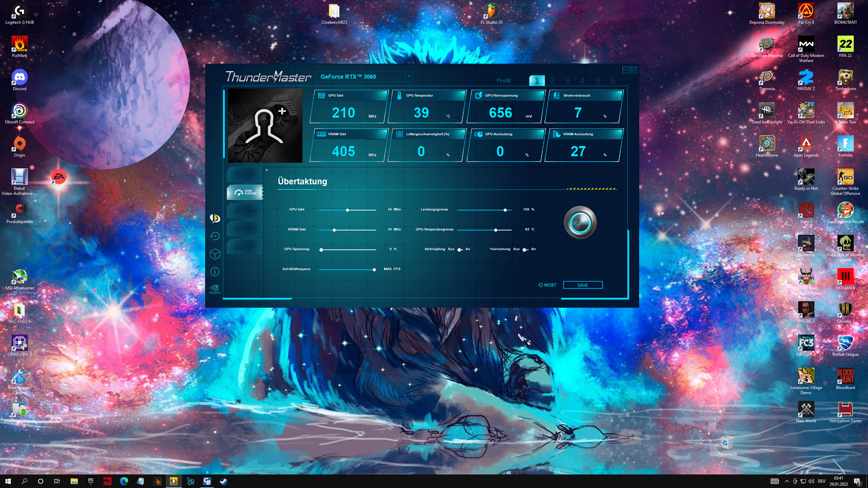Show hidden system tray icons chevron
Viewport: 868px width, 488px height.
click(x=787, y=481)
